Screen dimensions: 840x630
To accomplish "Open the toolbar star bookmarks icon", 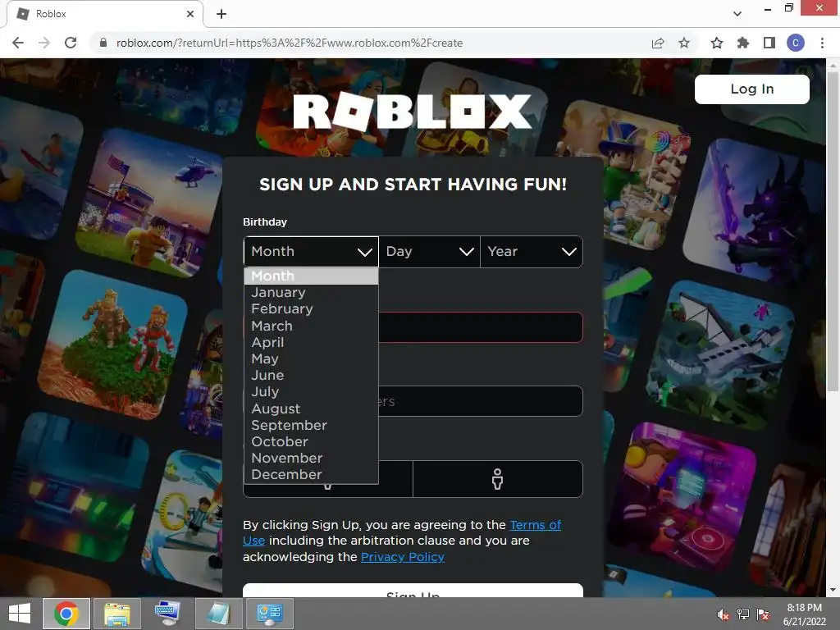I will pyautogui.click(x=717, y=43).
